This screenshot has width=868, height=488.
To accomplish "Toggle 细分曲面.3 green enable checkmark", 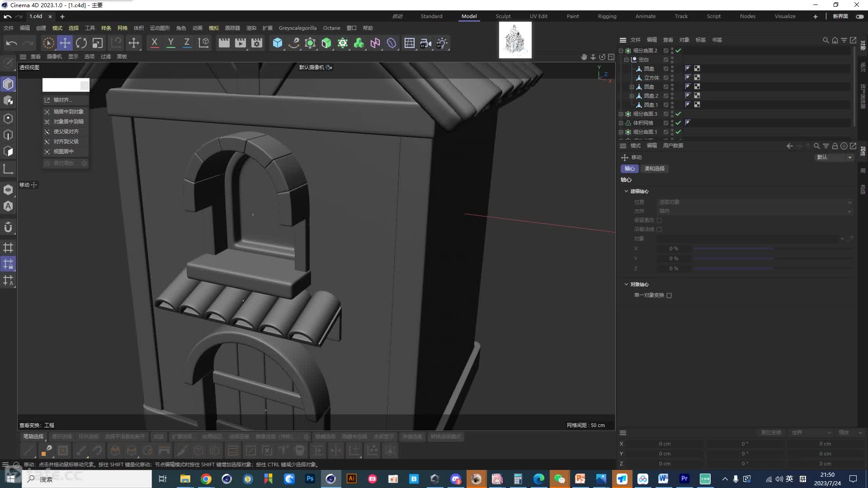I will coord(678,114).
